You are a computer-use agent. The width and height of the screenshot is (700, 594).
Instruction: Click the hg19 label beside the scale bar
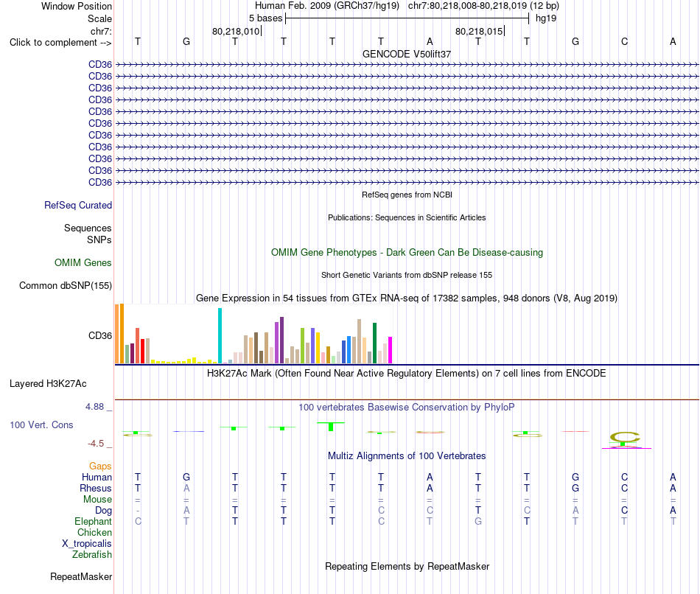click(x=546, y=18)
